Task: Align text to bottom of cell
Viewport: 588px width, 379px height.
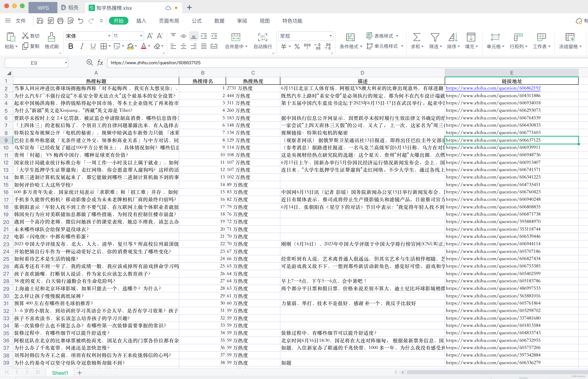Action: click(194, 36)
